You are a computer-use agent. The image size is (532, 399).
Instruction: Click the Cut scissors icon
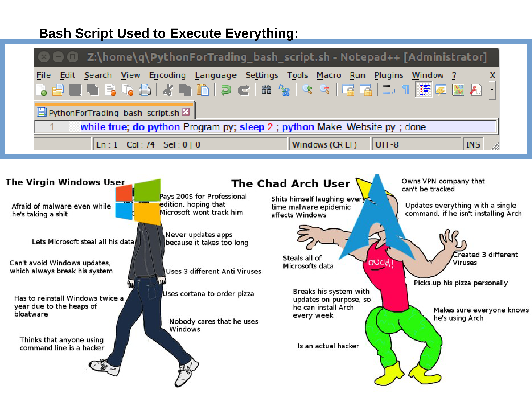pos(168,90)
